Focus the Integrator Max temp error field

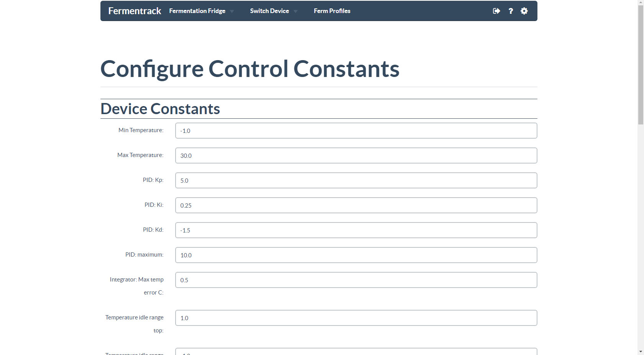tap(356, 280)
